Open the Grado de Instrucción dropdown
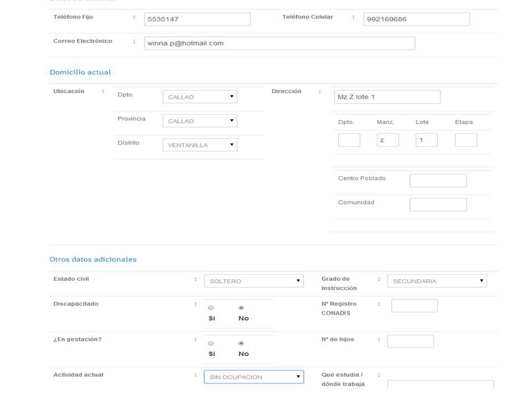532x399 pixels. coord(437,281)
